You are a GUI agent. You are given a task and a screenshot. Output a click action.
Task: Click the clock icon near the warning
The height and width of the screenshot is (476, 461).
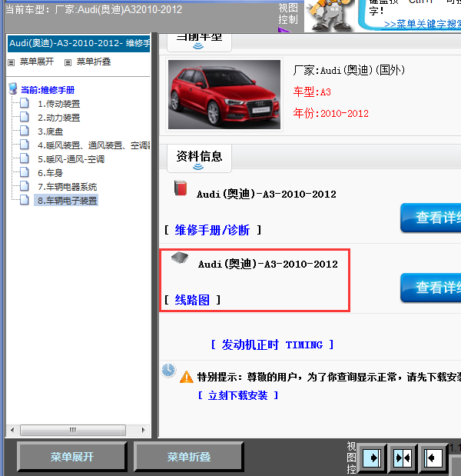coord(168,370)
